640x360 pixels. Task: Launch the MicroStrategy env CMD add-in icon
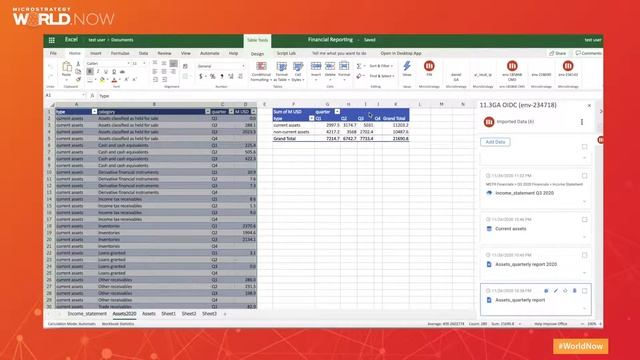pyautogui.click(x=512, y=66)
